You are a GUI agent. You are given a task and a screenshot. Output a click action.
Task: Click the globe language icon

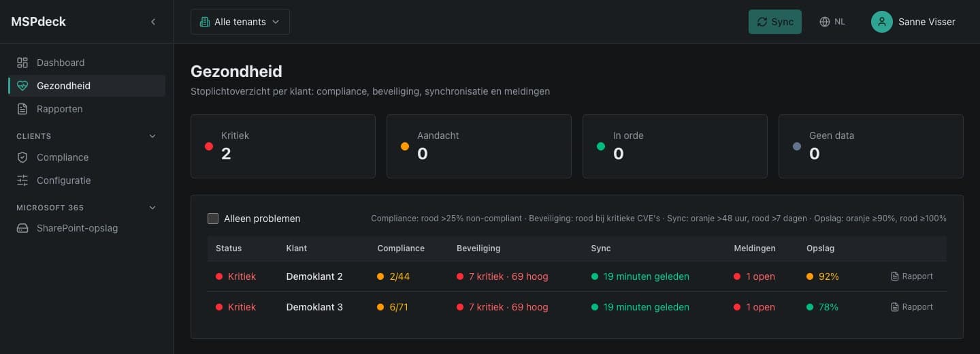[825, 22]
